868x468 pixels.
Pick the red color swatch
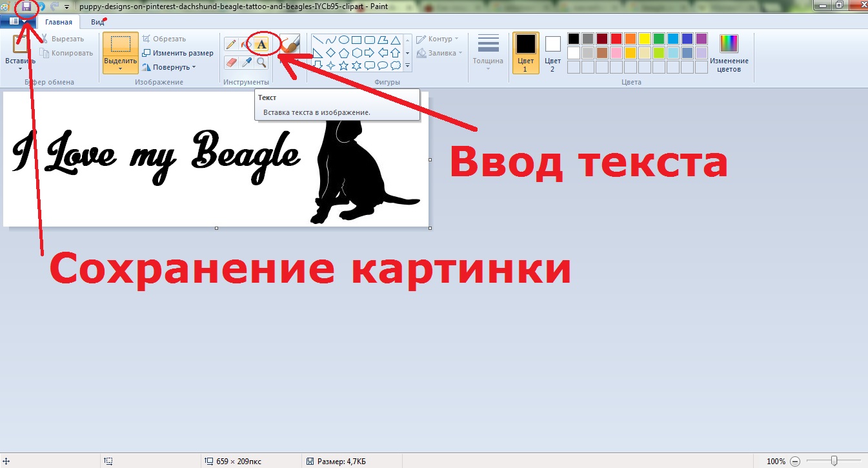616,39
